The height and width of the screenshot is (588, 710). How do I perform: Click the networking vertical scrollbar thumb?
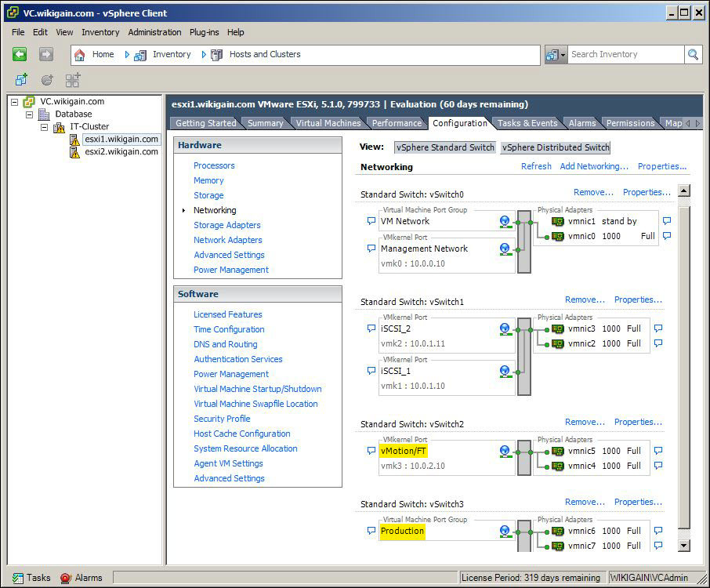coord(684,368)
